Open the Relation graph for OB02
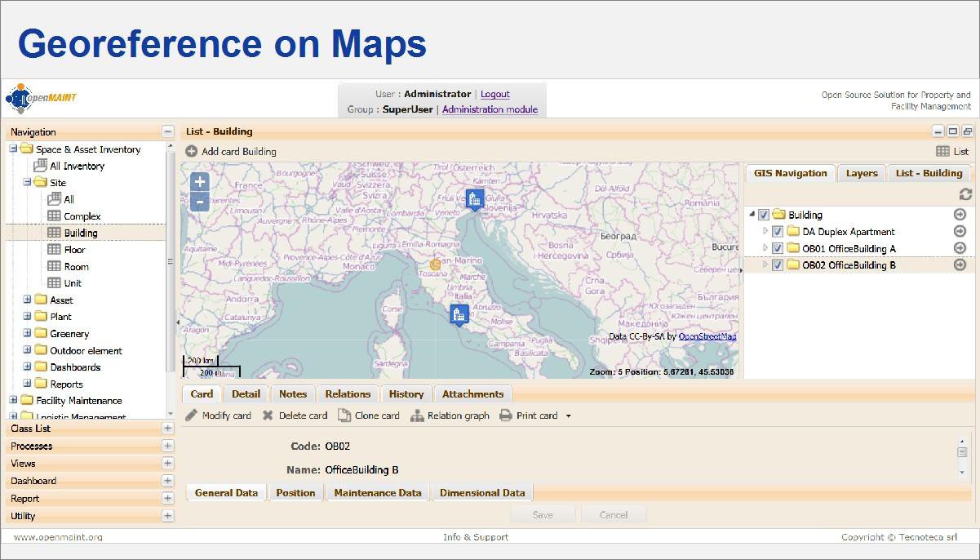 [416, 415]
